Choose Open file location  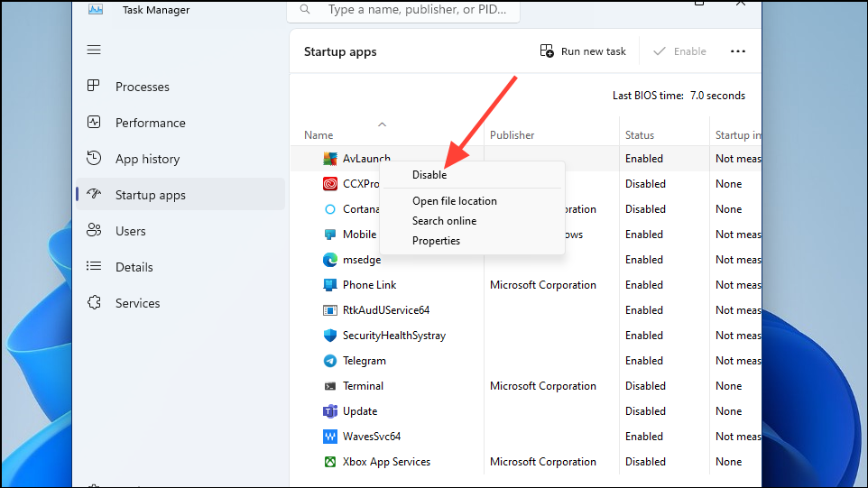click(x=474, y=201)
